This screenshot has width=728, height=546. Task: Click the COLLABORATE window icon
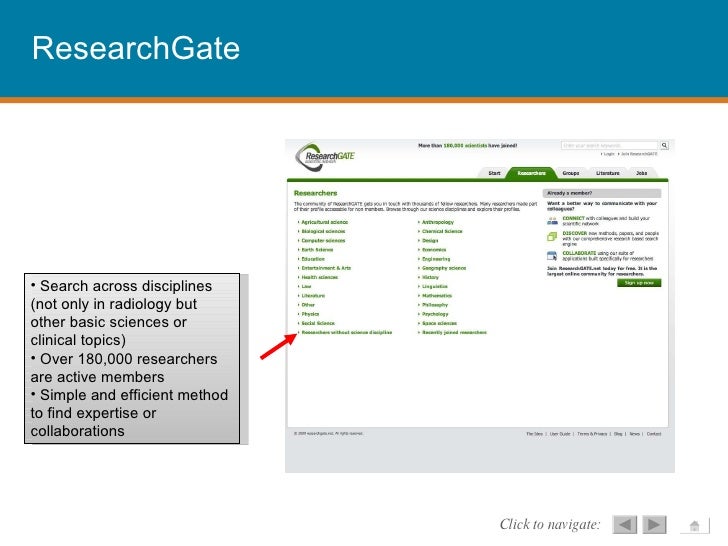click(552, 255)
